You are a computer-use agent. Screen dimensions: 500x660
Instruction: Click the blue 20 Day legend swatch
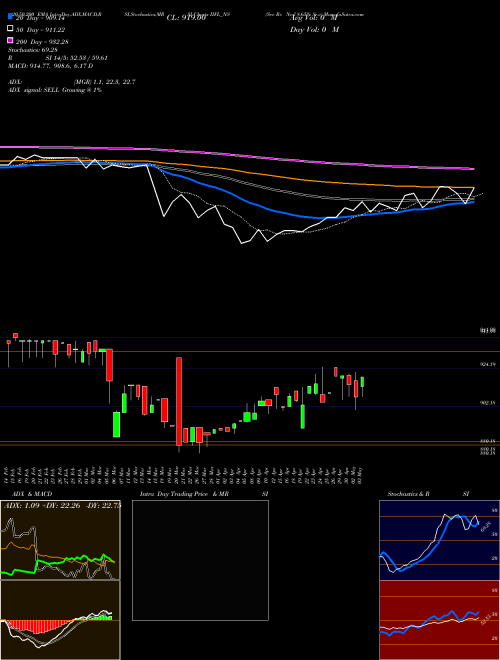point(10,16)
